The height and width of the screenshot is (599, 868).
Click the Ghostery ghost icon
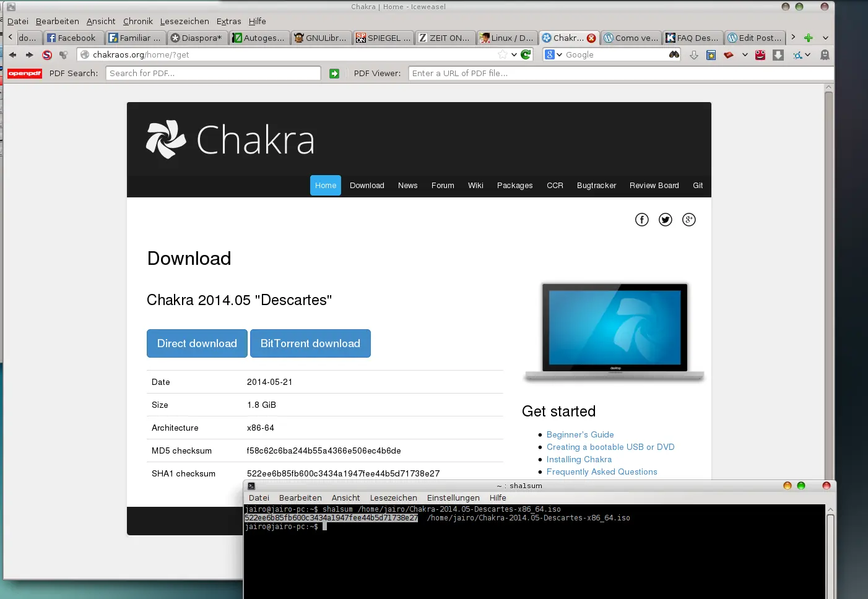point(825,55)
